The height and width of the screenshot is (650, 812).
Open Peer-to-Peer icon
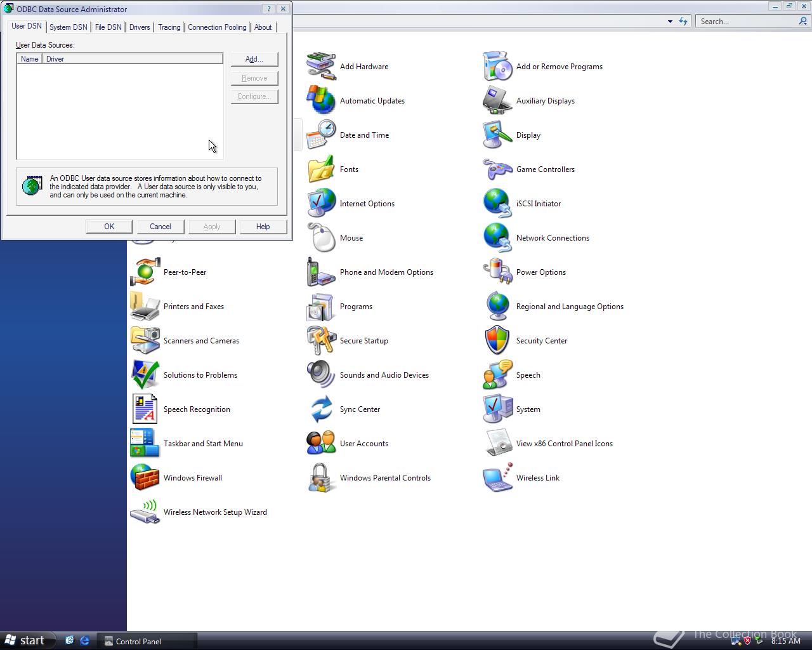pos(145,272)
